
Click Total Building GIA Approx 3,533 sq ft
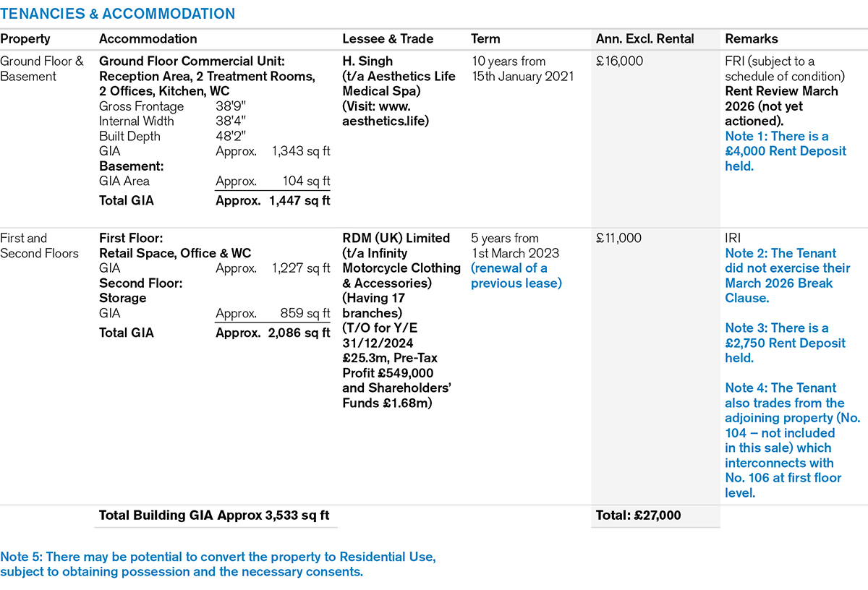pyautogui.click(x=214, y=516)
